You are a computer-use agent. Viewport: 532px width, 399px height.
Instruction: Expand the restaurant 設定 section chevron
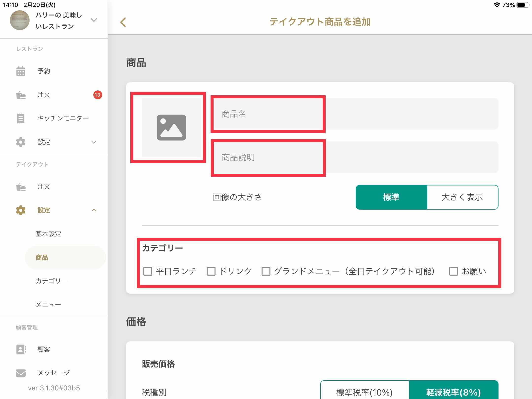(94, 142)
